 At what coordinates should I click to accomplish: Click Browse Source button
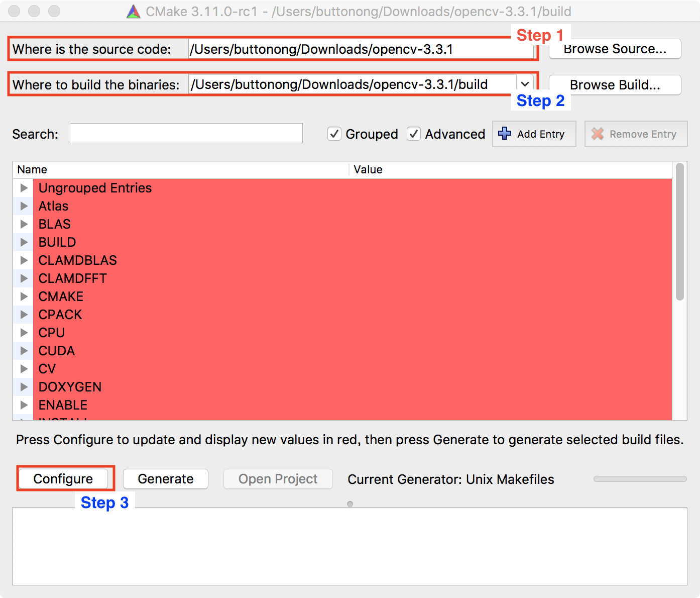(615, 49)
